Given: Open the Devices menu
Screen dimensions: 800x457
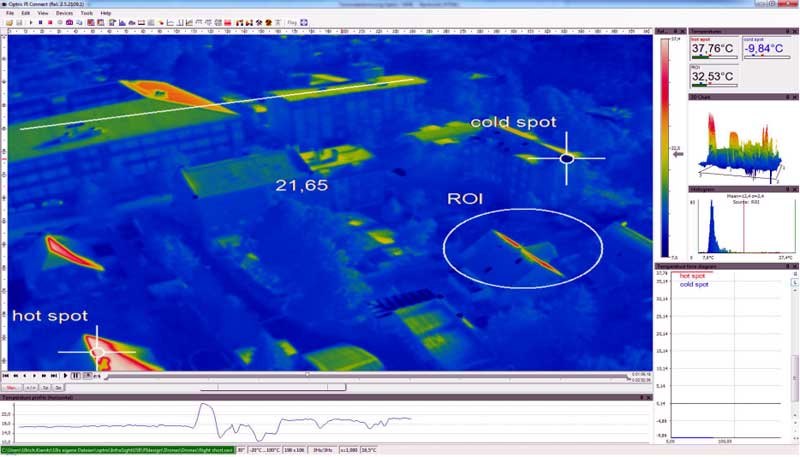Looking at the screenshot, I should (x=64, y=13).
